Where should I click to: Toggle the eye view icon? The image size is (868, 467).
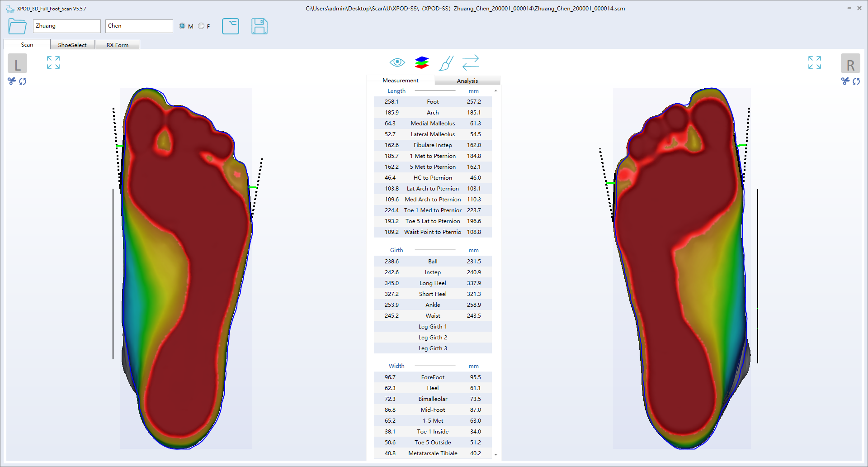tap(397, 62)
